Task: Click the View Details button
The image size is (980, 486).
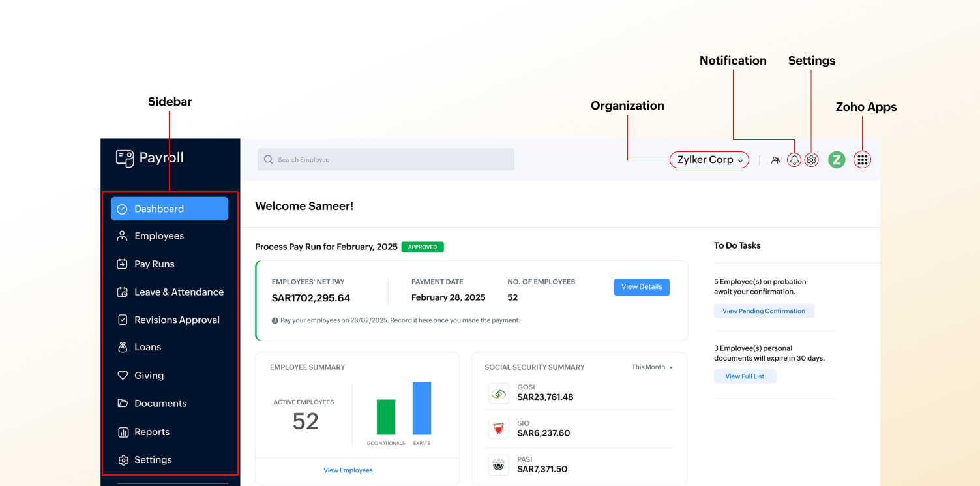Action: (x=641, y=286)
